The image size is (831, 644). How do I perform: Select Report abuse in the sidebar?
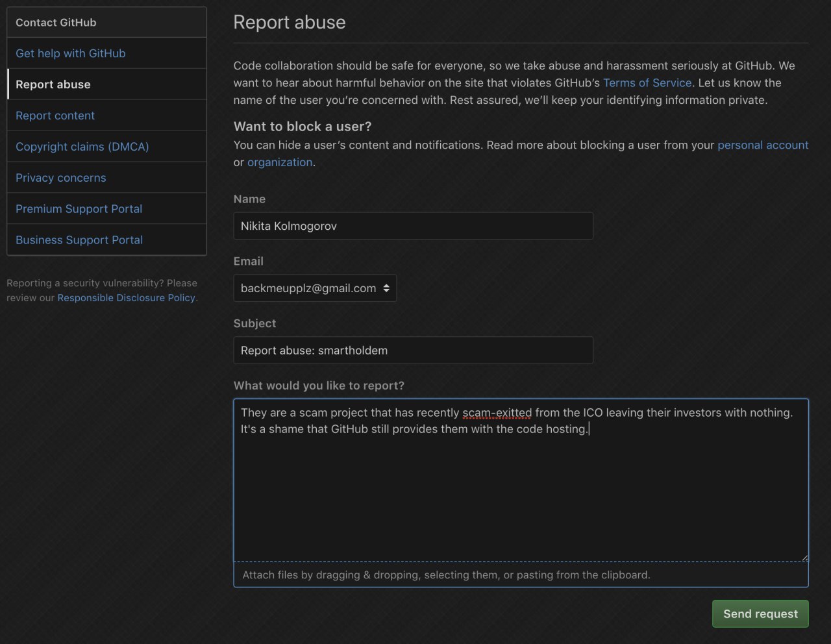106,84
